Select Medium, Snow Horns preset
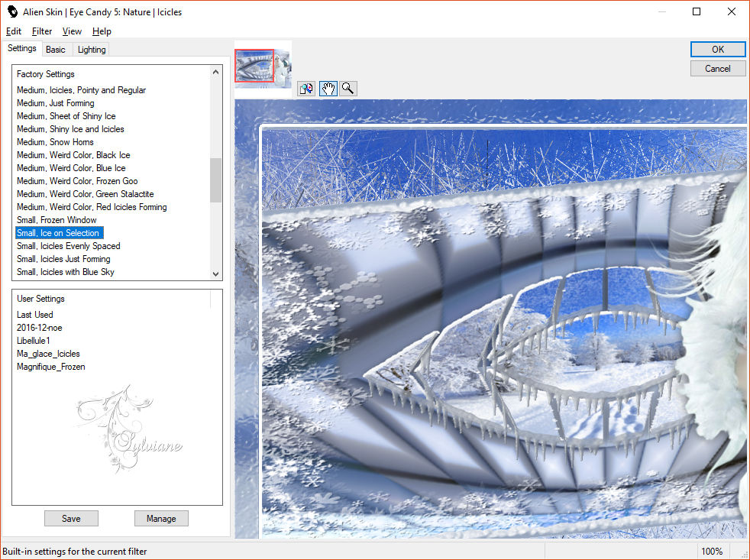The image size is (750, 560). (55, 141)
